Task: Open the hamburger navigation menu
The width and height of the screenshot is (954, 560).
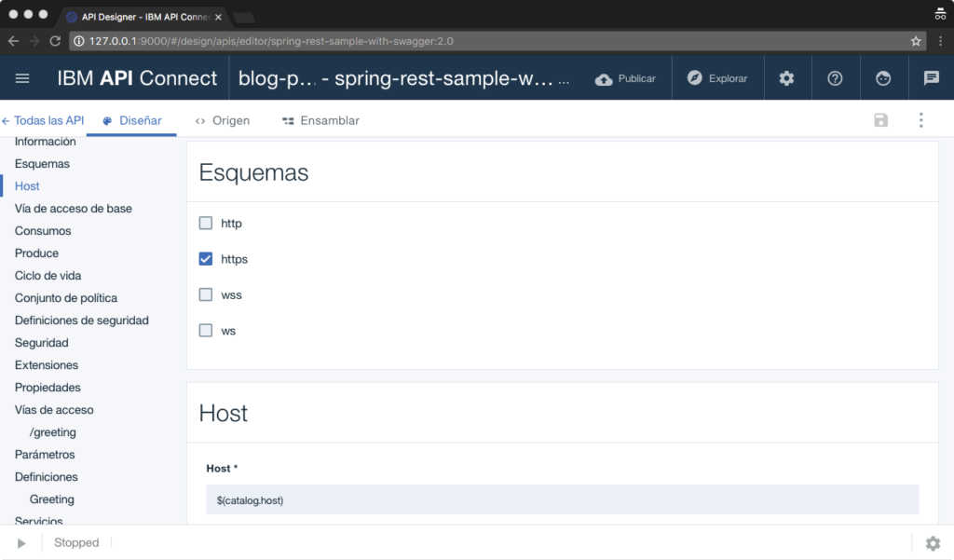Action: click(22, 78)
